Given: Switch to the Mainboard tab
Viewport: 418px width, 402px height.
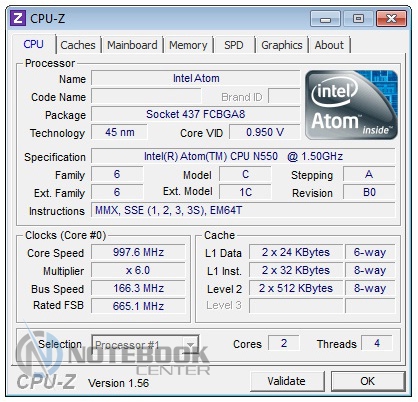Looking at the screenshot, I should tap(132, 45).
